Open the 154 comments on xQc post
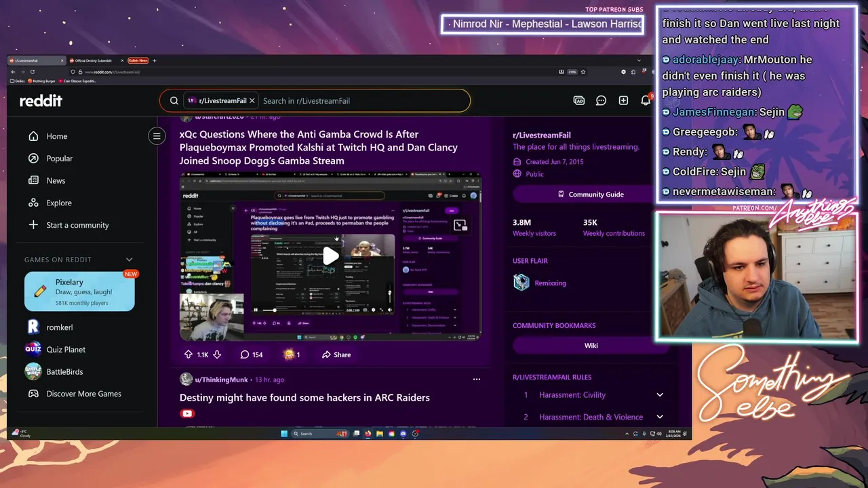Viewport: 868px width, 488px height. [x=252, y=354]
